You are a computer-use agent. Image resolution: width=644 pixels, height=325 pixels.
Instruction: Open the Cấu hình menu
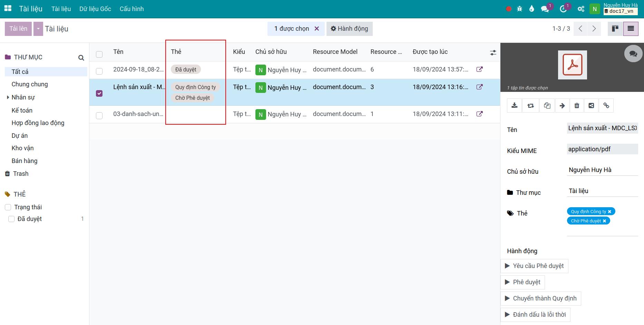coord(132,9)
